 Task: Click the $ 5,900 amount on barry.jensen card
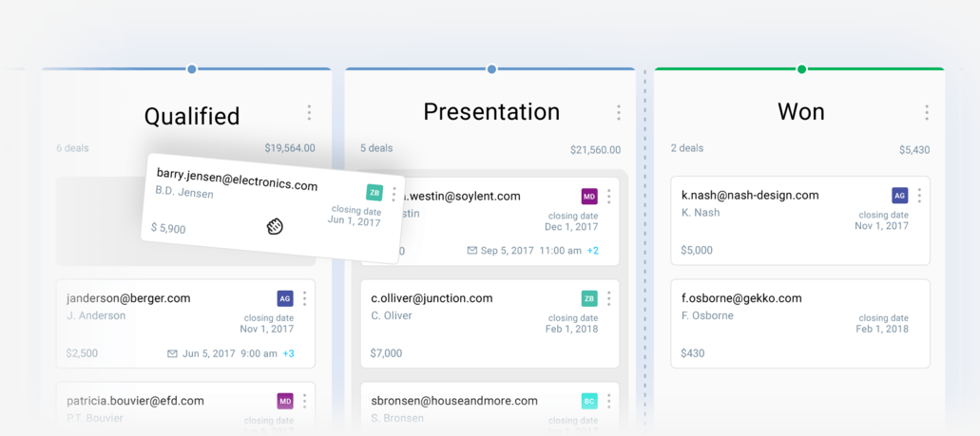point(168,228)
